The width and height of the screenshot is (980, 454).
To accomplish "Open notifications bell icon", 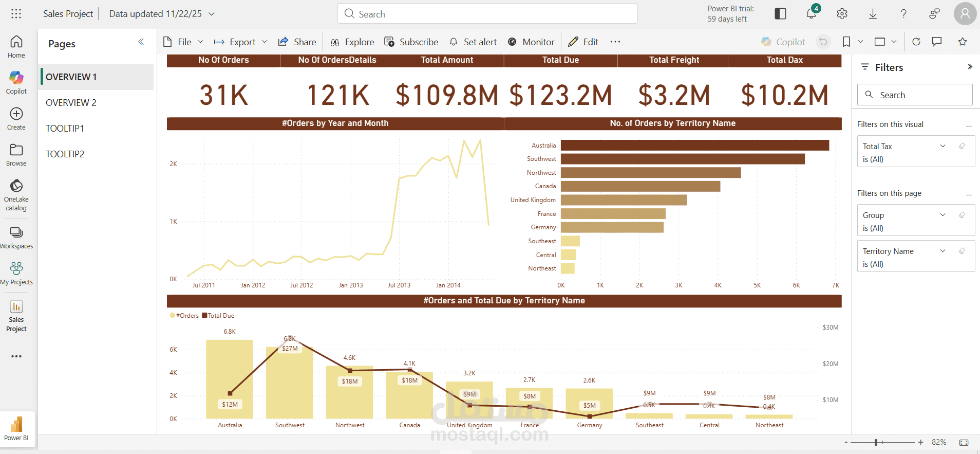I will tap(811, 14).
